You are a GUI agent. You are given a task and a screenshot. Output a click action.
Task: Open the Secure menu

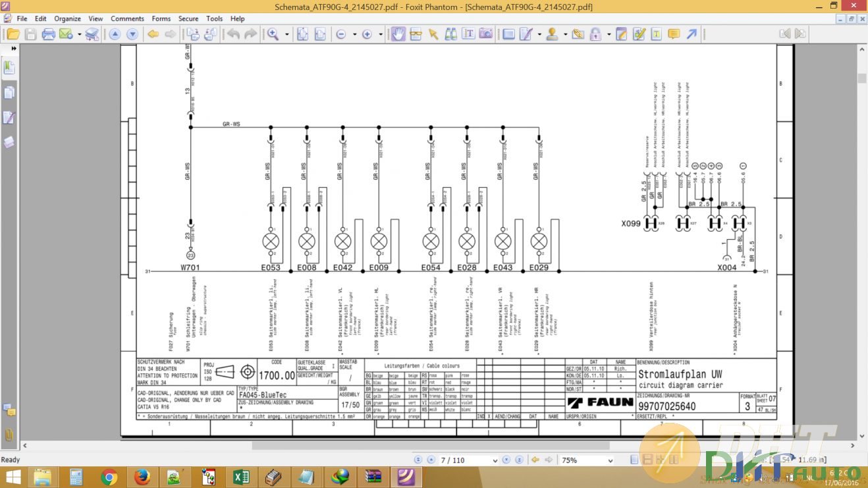(x=188, y=18)
